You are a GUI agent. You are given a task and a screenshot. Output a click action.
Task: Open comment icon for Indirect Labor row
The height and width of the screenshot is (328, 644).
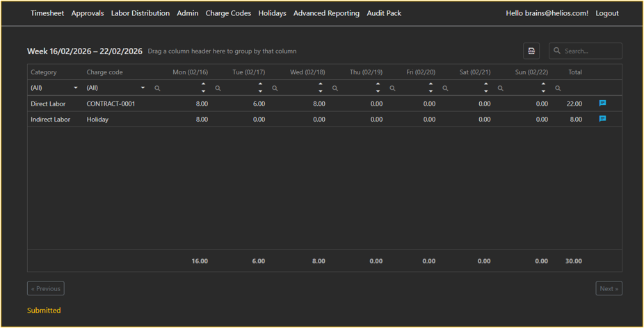602,119
